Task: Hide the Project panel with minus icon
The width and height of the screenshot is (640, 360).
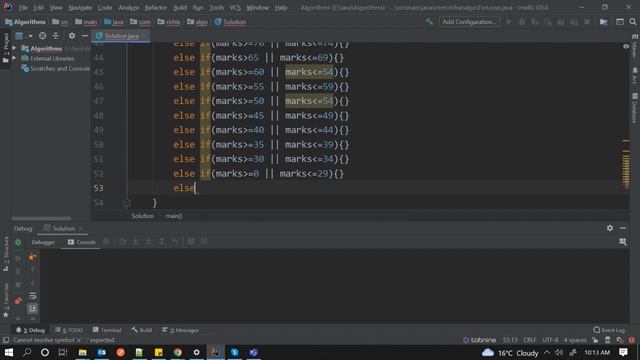Action: click(84, 36)
